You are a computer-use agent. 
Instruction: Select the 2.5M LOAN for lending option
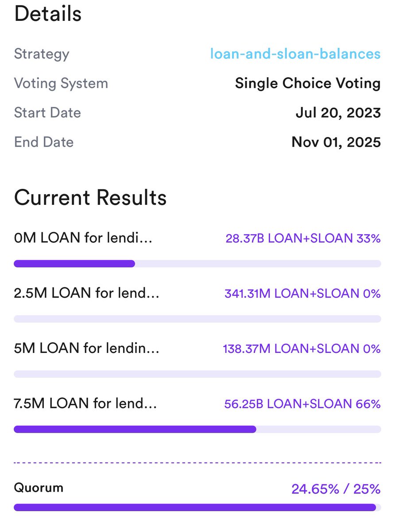(x=86, y=293)
